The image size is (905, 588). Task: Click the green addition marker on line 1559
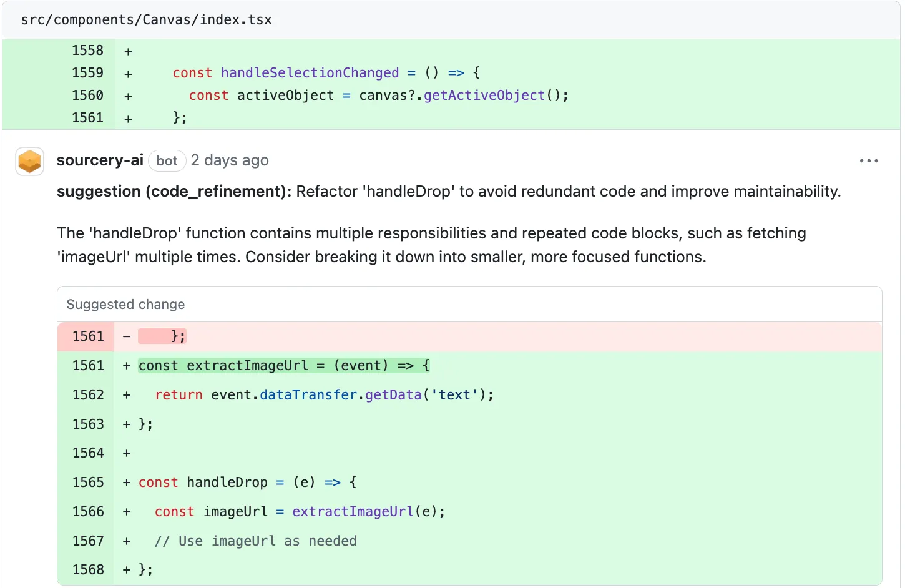[x=127, y=72]
